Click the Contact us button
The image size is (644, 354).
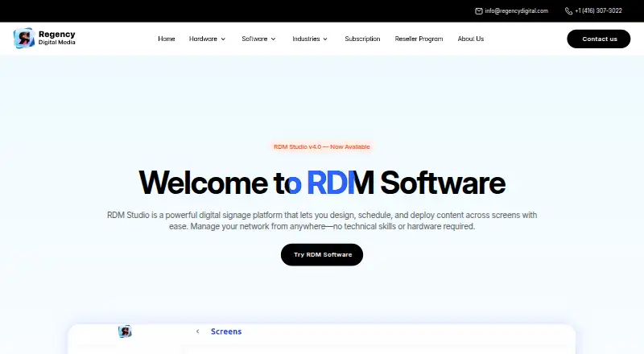point(599,39)
